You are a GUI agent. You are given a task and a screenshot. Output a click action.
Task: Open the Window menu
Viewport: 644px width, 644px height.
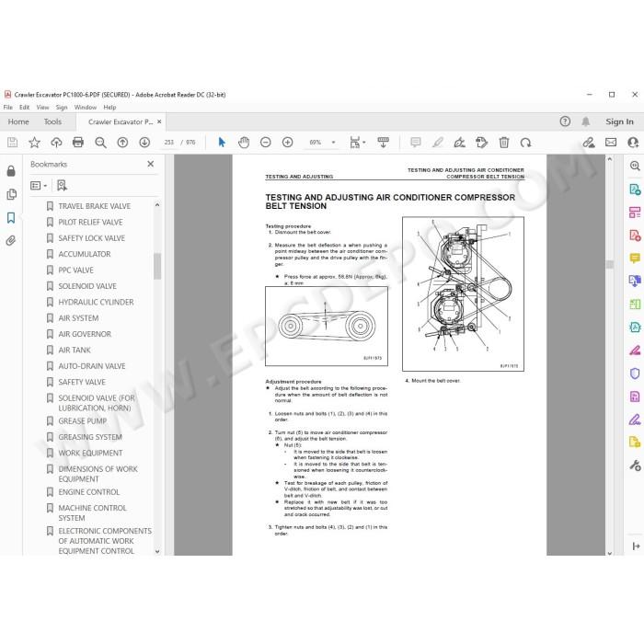86,108
